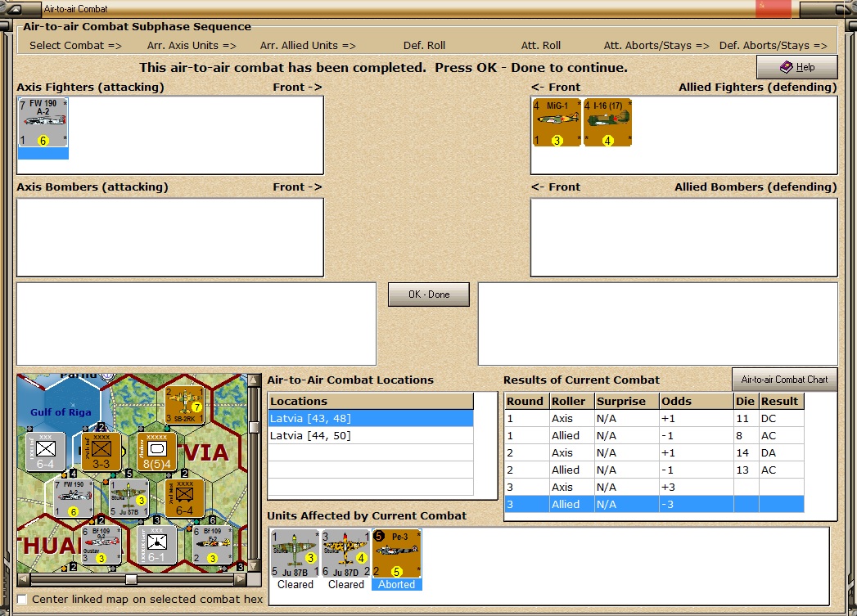Enable center linked map on combat hex
Screen dimensions: 857x616
(x=22, y=599)
